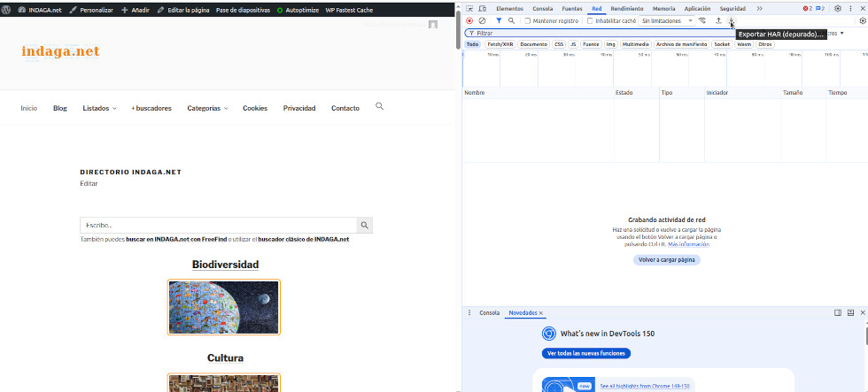Open the Más información link

coord(688,244)
